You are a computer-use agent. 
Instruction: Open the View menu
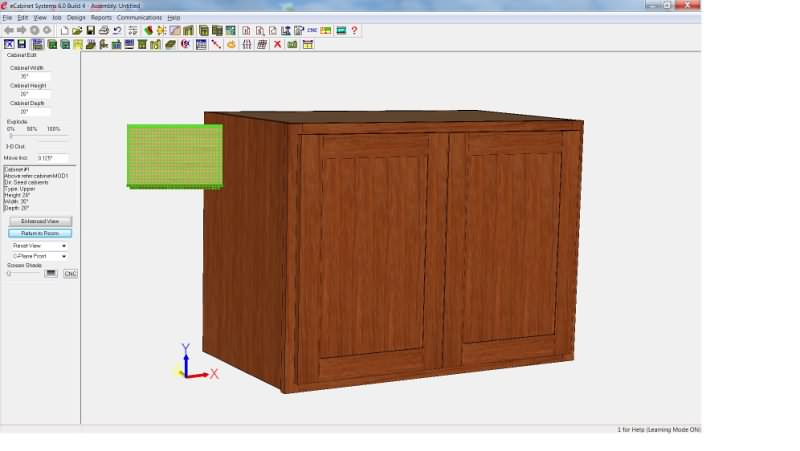(x=40, y=17)
